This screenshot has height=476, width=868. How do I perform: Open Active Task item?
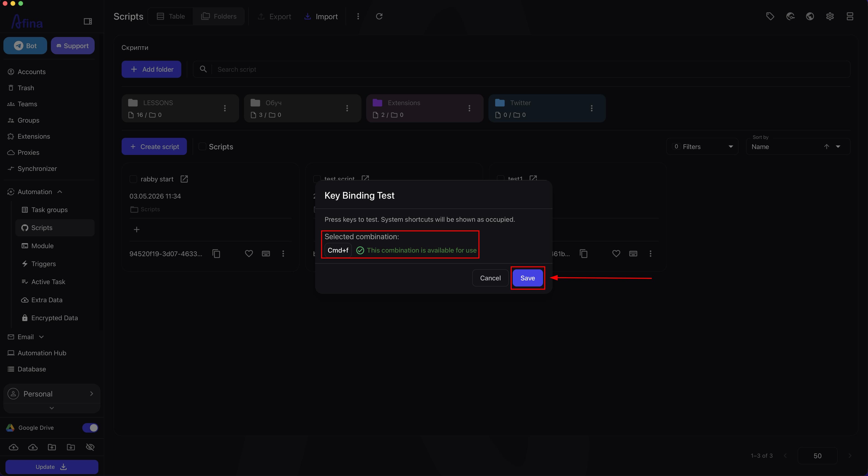[48, 282]
